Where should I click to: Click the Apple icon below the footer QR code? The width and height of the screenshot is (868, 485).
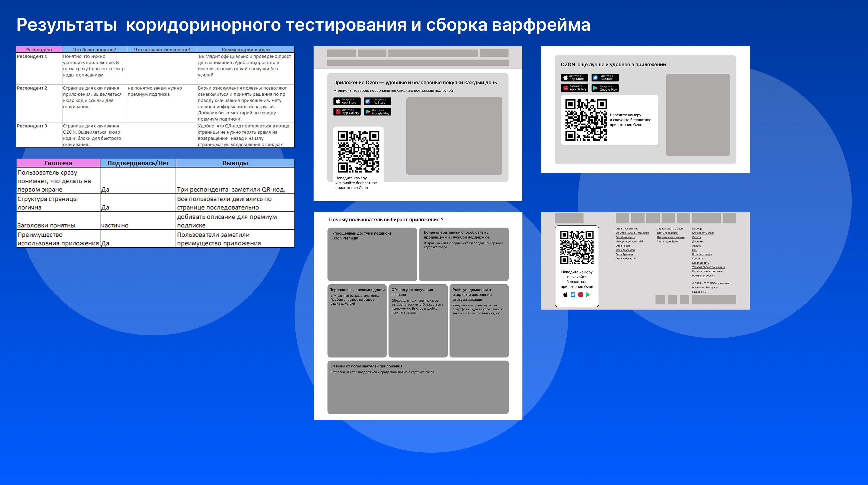tap(566, 294)
